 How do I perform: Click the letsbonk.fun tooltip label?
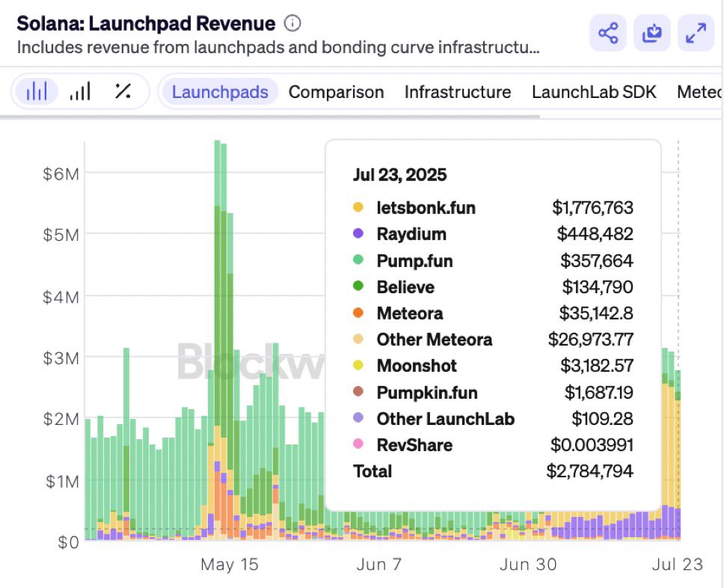[426, 208]
